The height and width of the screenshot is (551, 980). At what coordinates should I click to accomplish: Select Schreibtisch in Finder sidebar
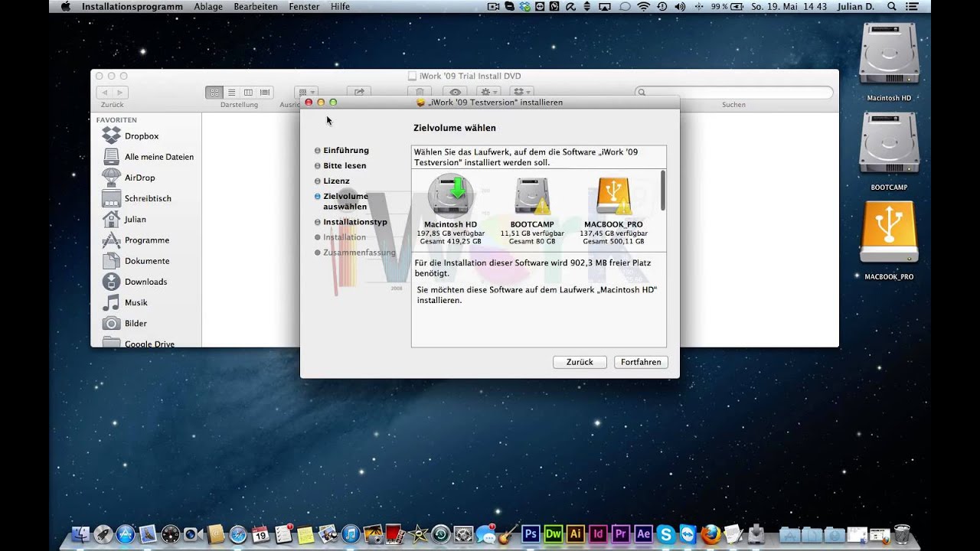[148, 198]
